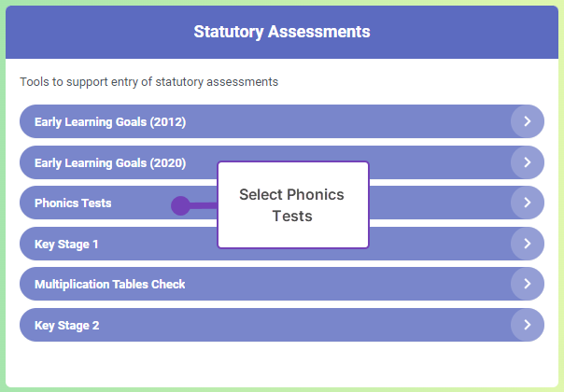Click the Key Stage 2 chevron arrow
The width and height of the screenshot is (564, 392).
(528, 325)
